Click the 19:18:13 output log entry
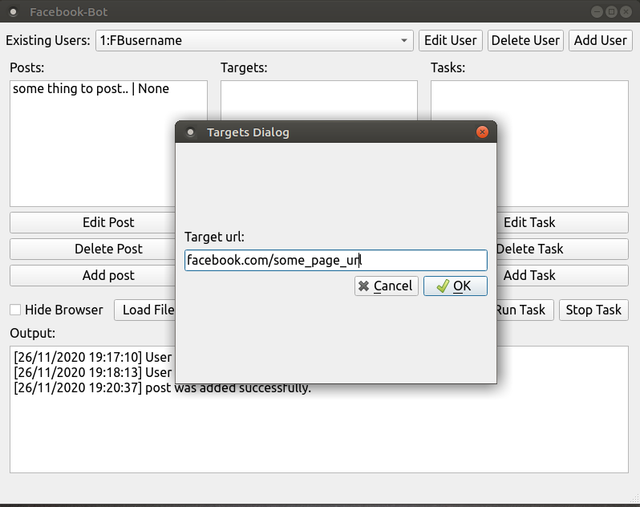 (93, 372)
